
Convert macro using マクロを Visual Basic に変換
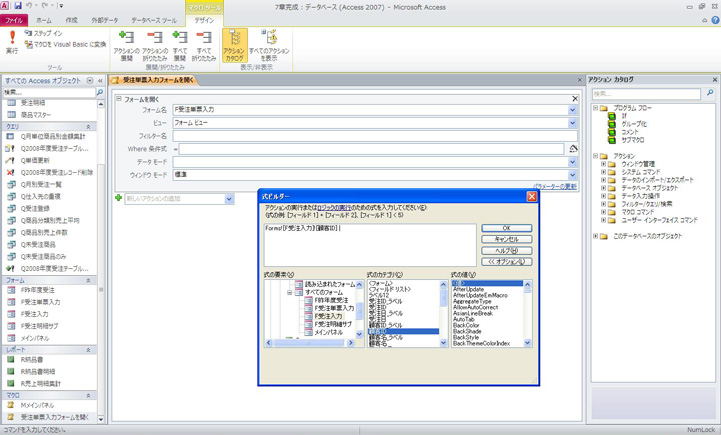tap(65, 45)
